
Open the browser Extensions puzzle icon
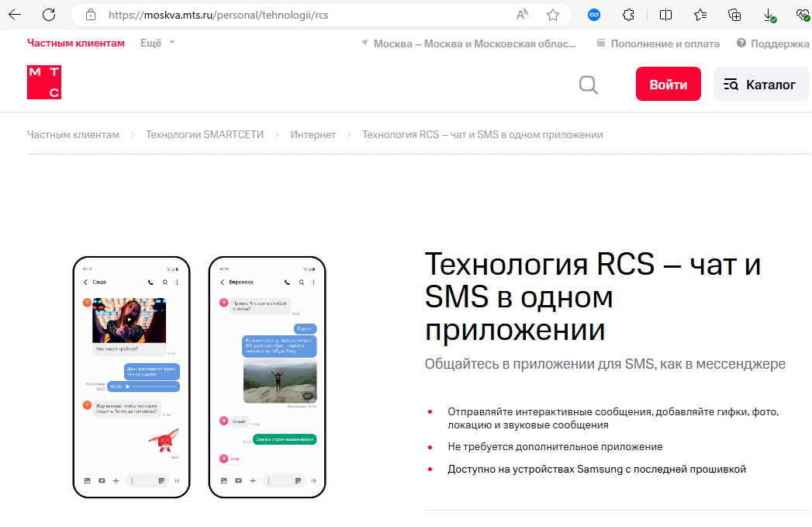[628, 15]
